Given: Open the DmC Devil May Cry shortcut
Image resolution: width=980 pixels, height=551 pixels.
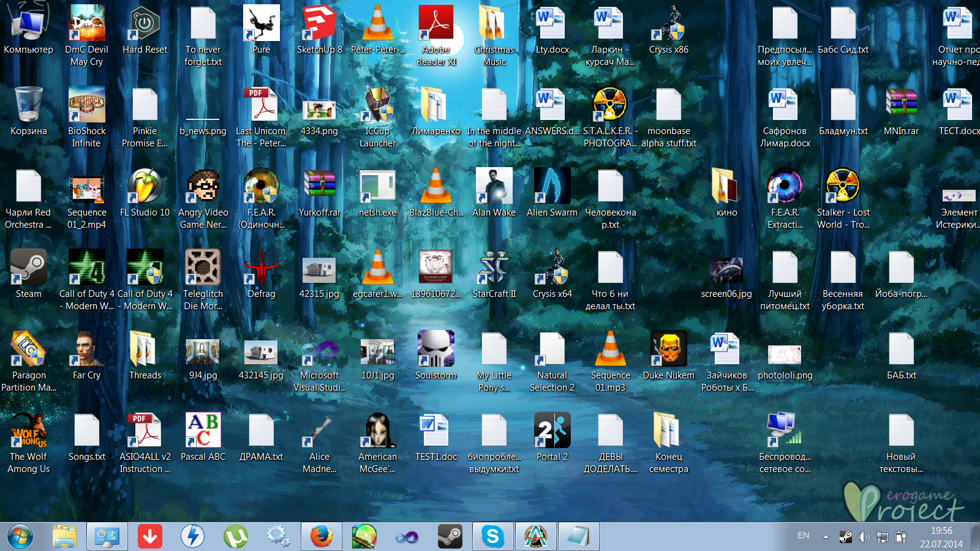Looking at the screenshot, I should click(86, 36).
